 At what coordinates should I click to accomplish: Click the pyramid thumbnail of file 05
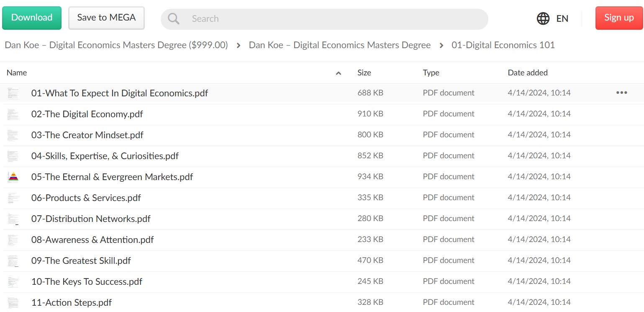[x=13, y=177]
